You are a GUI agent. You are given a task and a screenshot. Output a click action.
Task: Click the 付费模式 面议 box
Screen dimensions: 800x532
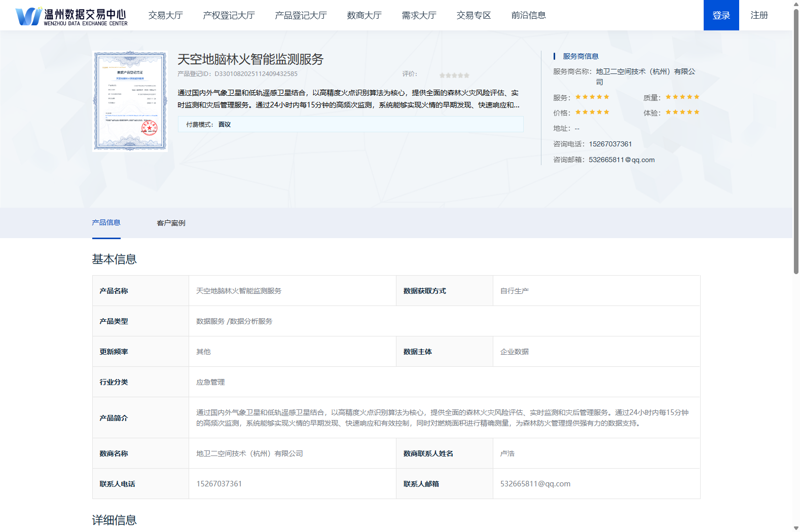point(350,124)
